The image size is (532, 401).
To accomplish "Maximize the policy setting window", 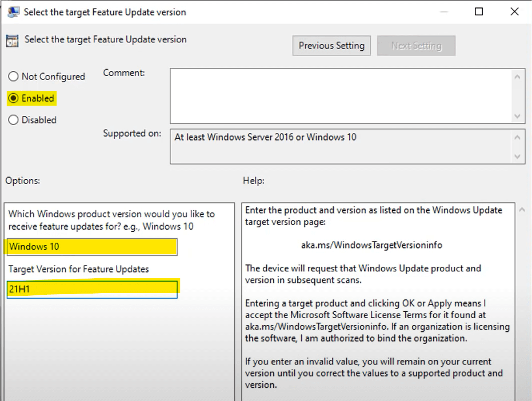I will (479, 12).
